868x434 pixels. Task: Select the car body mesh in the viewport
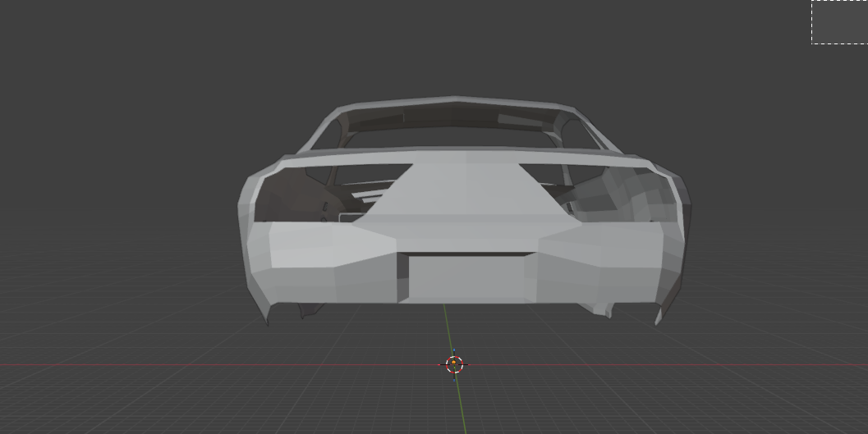(464, 210)
